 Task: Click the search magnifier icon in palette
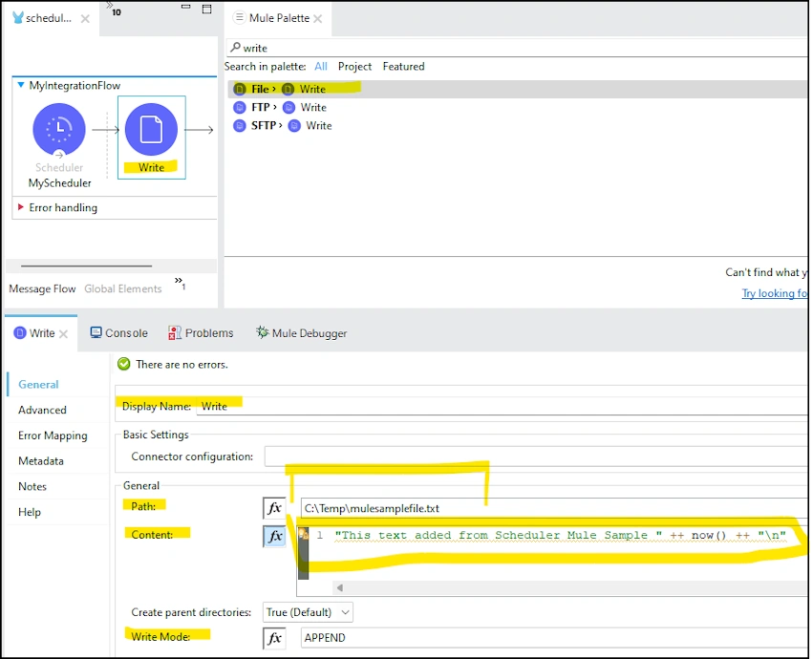coord(235,48)
